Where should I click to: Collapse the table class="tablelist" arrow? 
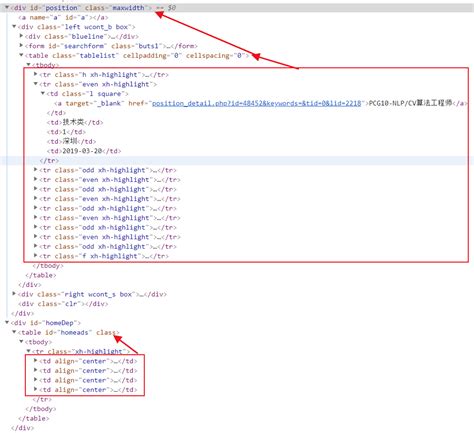(21, 55)
